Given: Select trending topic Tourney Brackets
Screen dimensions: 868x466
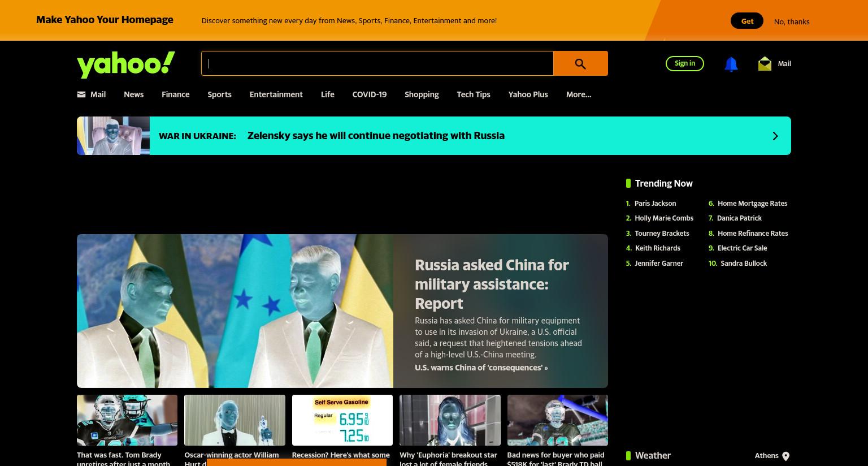Looking at the screenshot, I should coord(662,234).
